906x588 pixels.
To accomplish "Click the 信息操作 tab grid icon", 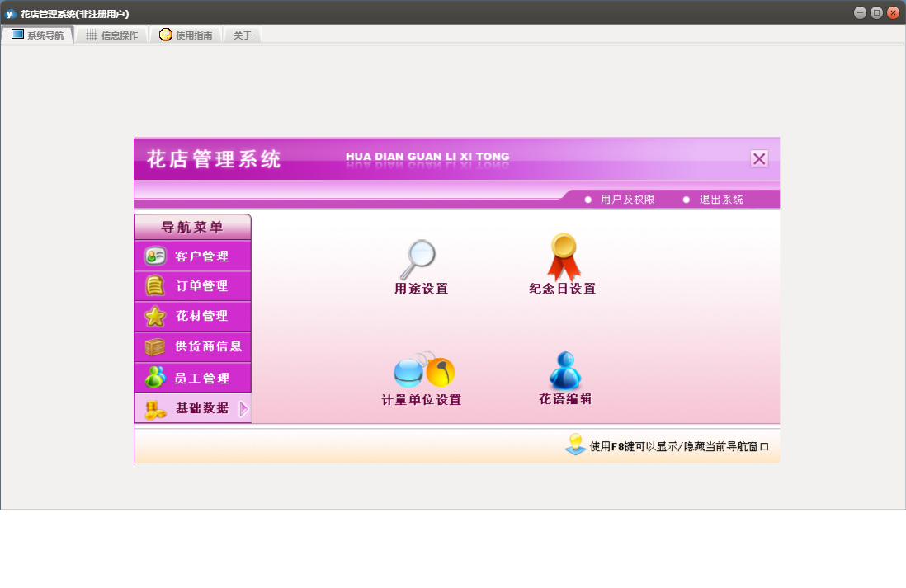I will point(92,35).
